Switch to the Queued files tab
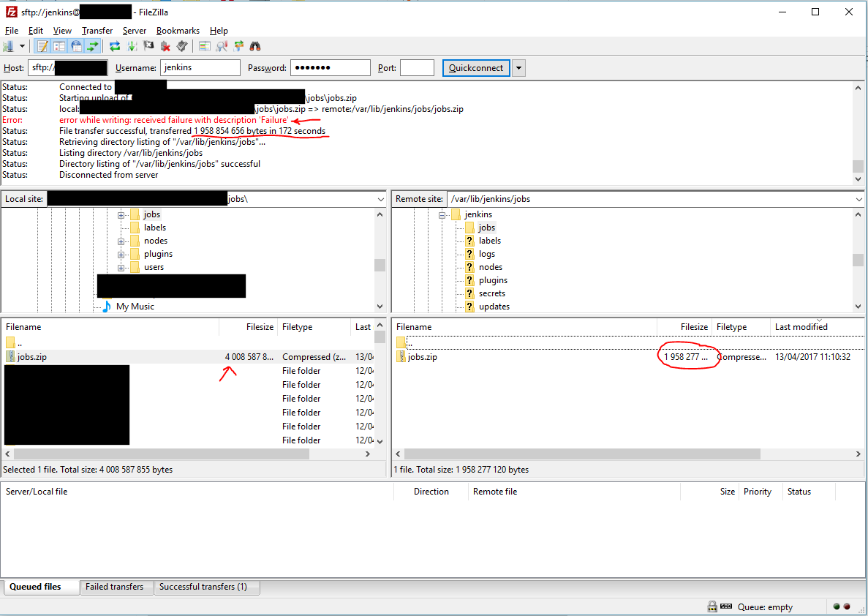 tap(40, 587)
